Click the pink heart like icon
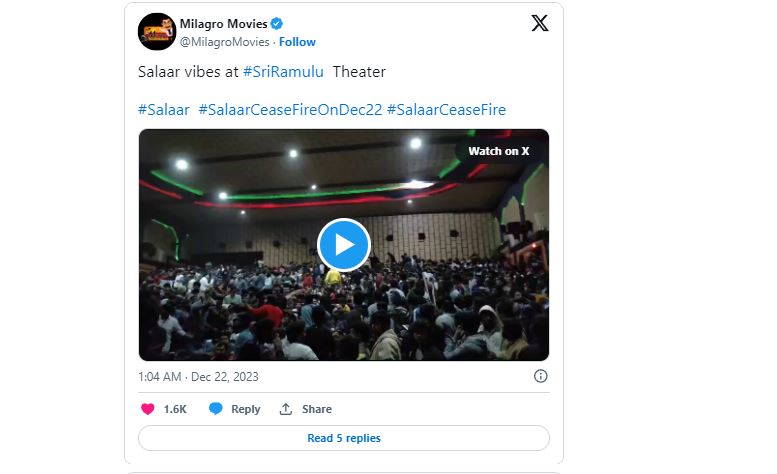 148,409
